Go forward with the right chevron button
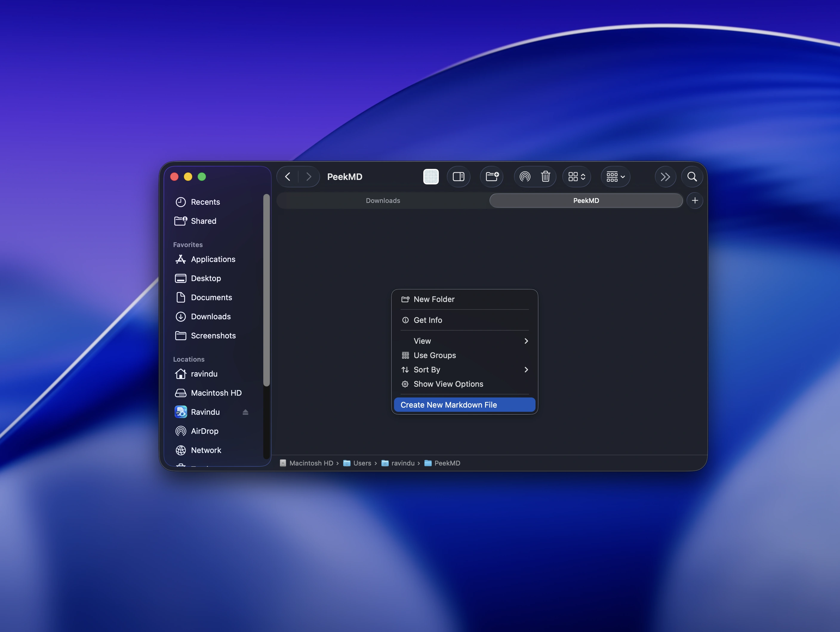This screenshot has width=840, height=632. (x=308, y=177)
